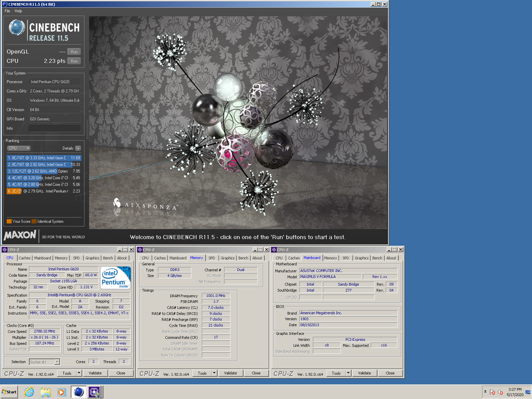Click the Info input field

coord(55,128)
